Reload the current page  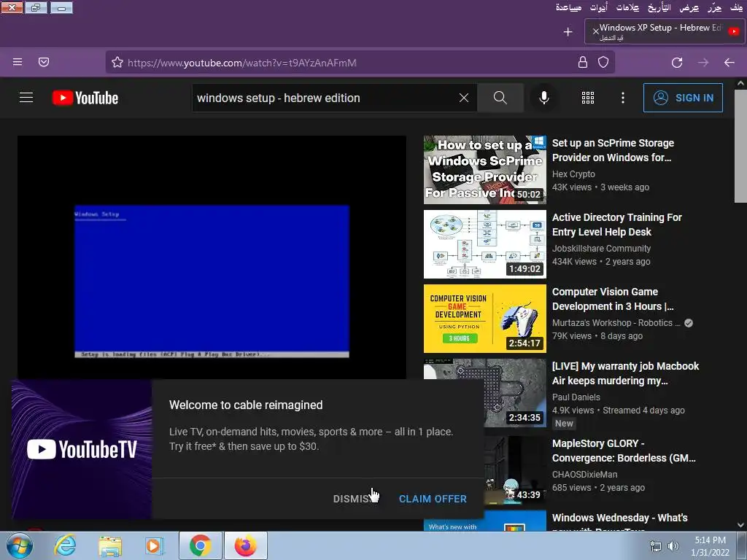tap(677, 63)
